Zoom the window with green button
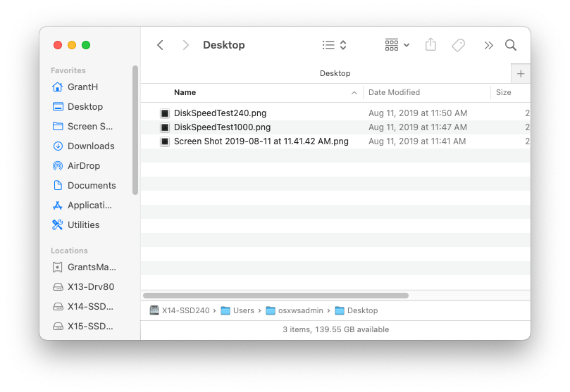 [86, 45]
